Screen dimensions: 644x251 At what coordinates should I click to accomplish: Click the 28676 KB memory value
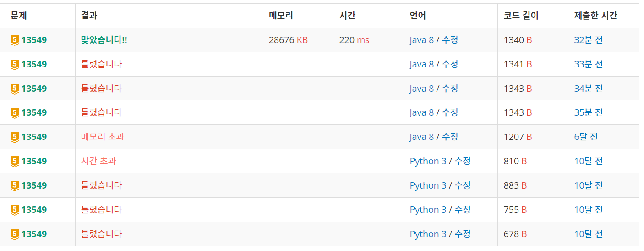coord(289,40)
